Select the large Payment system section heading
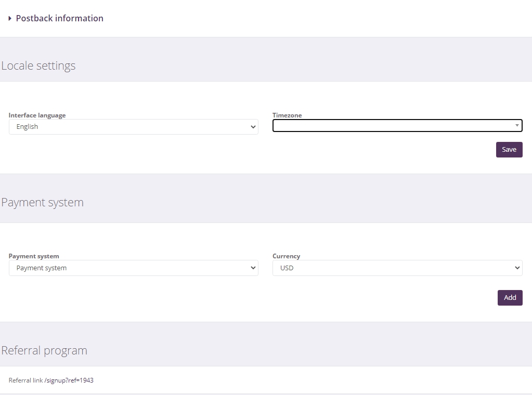532x395 pixels. [43, 203]
